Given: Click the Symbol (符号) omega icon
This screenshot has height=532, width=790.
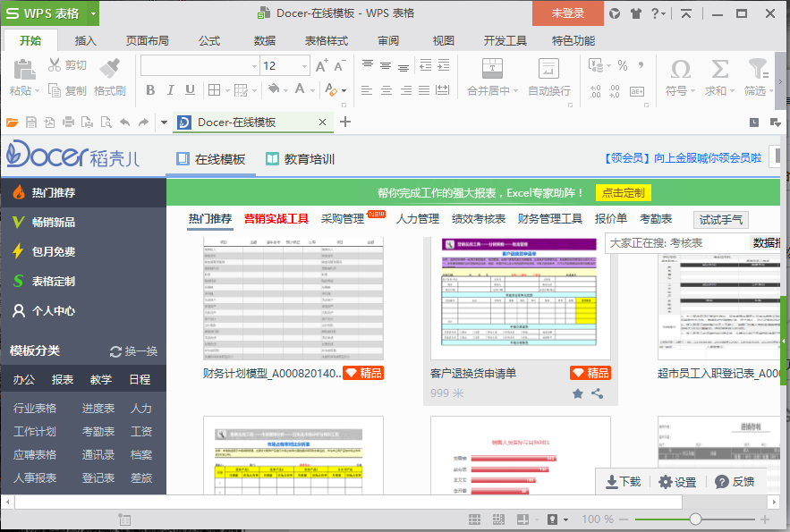Looking at the screenshot, I should 680,69.
